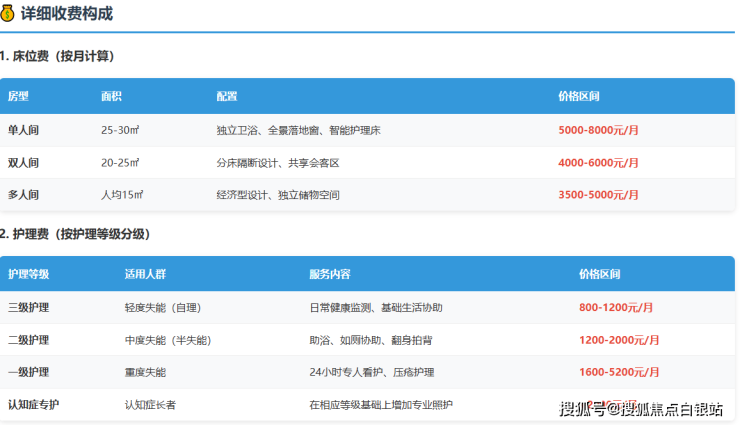
Task: Click the money bag icon beside the title
Action: [8, 14]
